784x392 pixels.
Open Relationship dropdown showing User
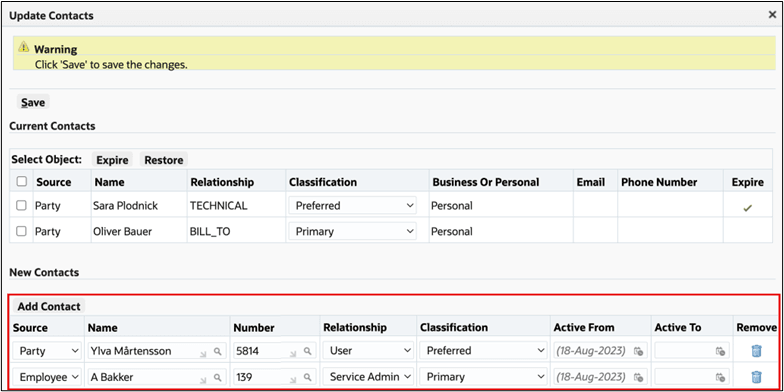[x=368, y=351]
